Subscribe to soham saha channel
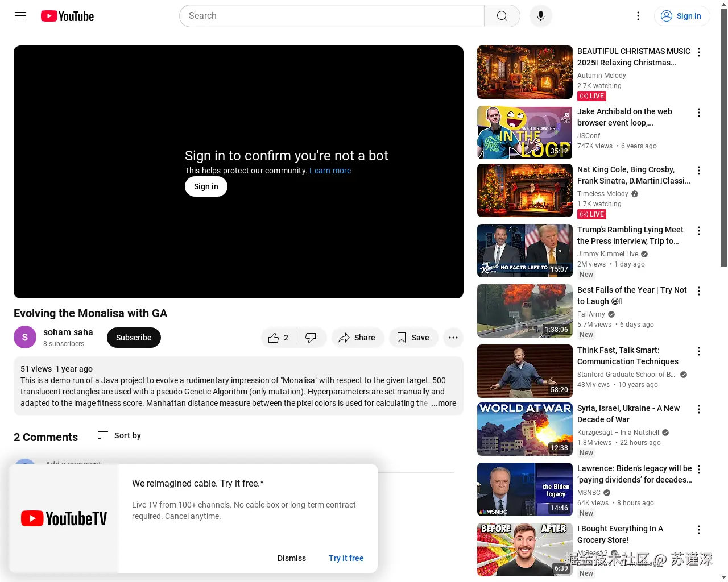The width and height of the screenshot is (728, 582). click(x=134, y=338)
